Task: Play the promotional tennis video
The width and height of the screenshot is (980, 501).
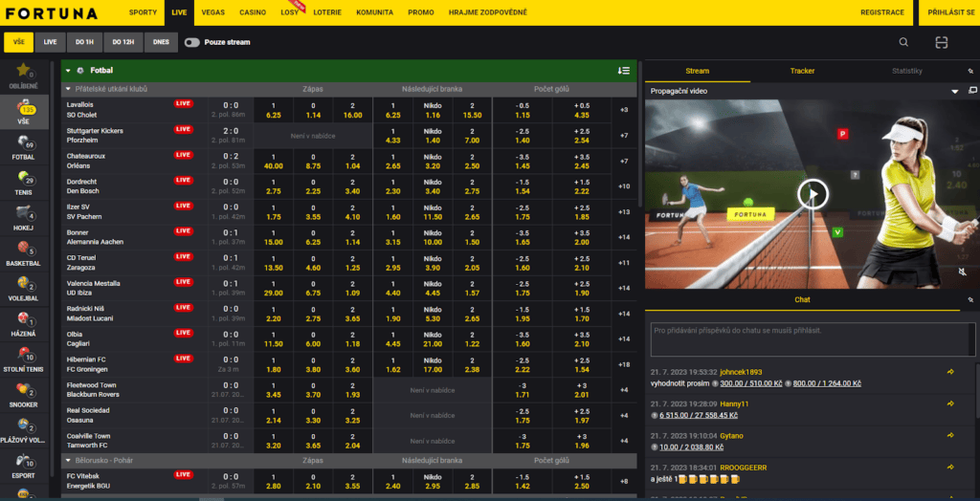Action: tap(813, 194)
